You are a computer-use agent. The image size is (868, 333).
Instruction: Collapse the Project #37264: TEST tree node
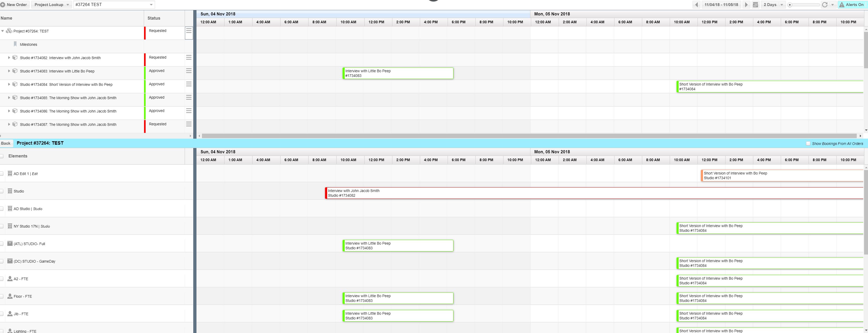pyautogui.click(x=3, y=31)
